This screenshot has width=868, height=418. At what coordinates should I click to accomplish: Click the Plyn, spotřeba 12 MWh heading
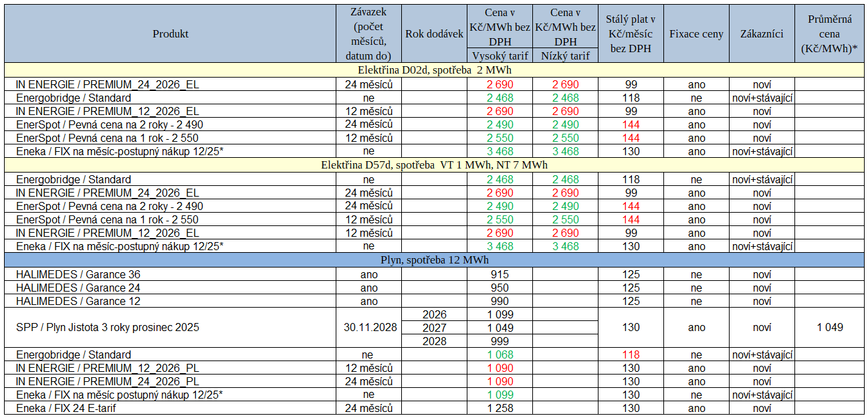tap(434, 259)
